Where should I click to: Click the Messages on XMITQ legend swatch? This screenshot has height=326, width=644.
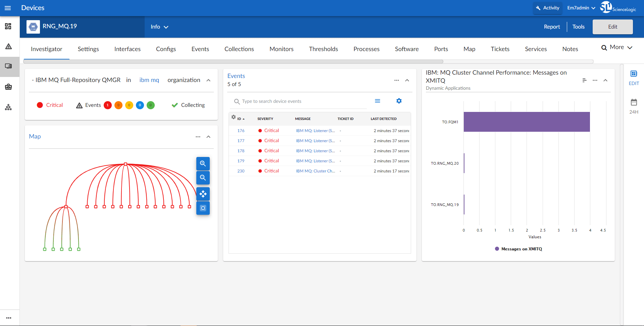(497, 249)
